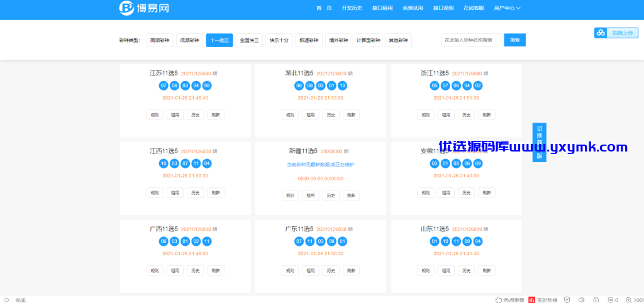The width and height of the screenshot is (644, 303).
Task: Click 规则 for 湖北11选5
Action: point(291,114)
